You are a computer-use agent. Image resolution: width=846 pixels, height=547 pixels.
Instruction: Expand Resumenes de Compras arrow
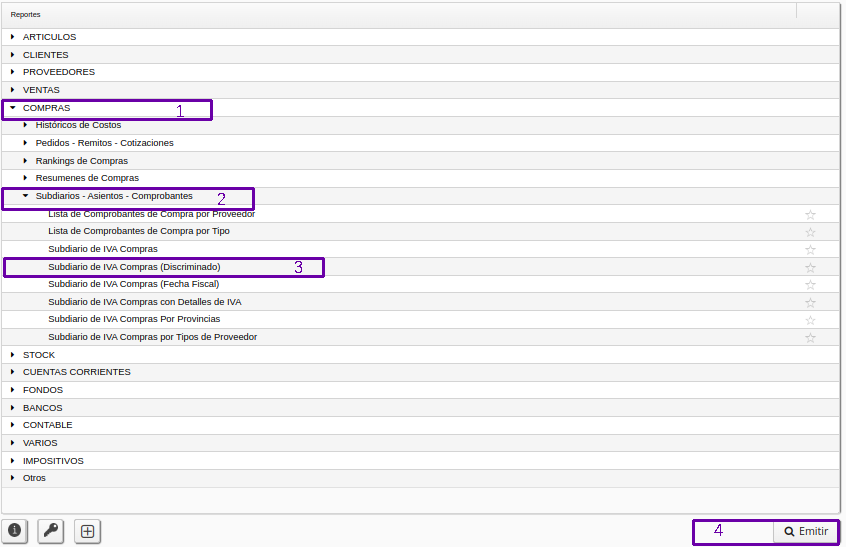(25, 177)
